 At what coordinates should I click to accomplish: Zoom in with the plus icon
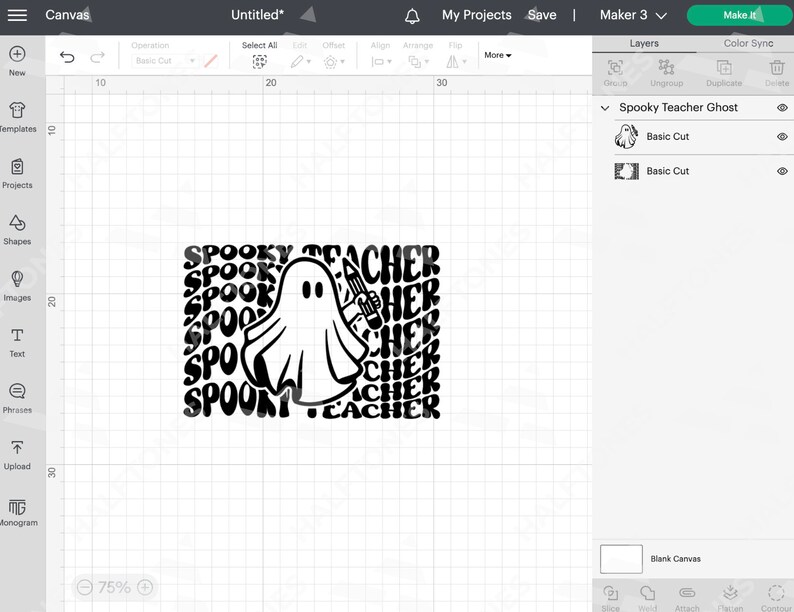(145, 587)
